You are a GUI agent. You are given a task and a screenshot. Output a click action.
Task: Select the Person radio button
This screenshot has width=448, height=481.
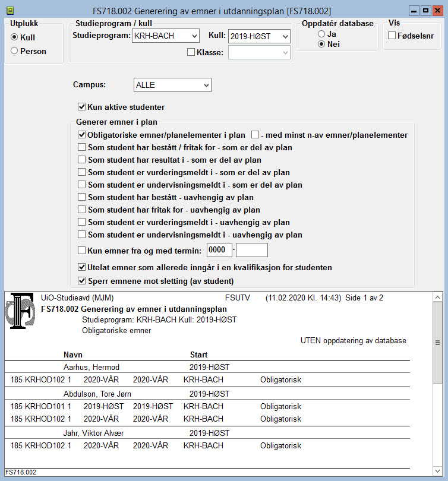14,50
